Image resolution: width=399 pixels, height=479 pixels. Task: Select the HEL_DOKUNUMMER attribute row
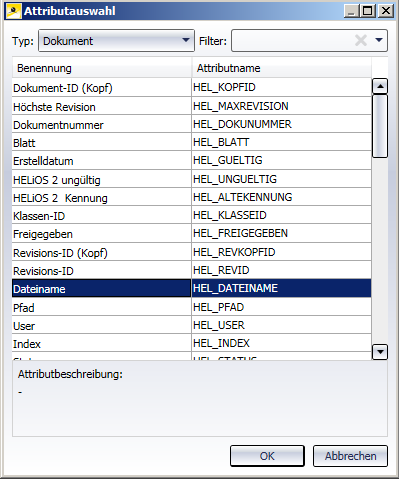[x=192, y=124]
